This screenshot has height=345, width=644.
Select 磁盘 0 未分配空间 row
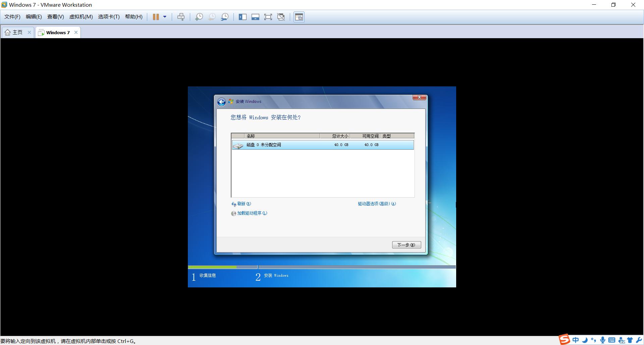[322, 145]
